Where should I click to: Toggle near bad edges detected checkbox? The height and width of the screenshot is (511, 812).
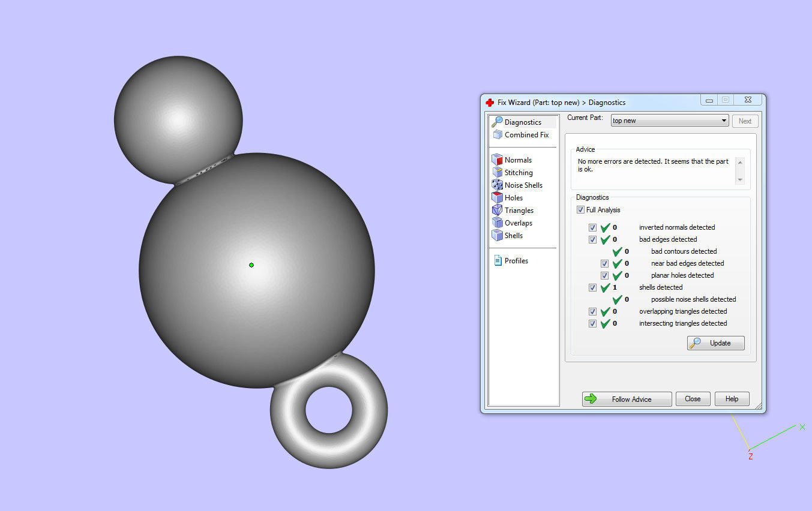click(604, 263)
